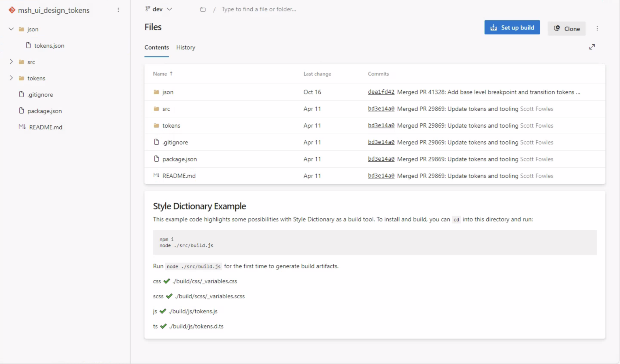Click the dev branch dropdown icon
Viewport: 620px width, 364px height.
(x=169, y=9)
